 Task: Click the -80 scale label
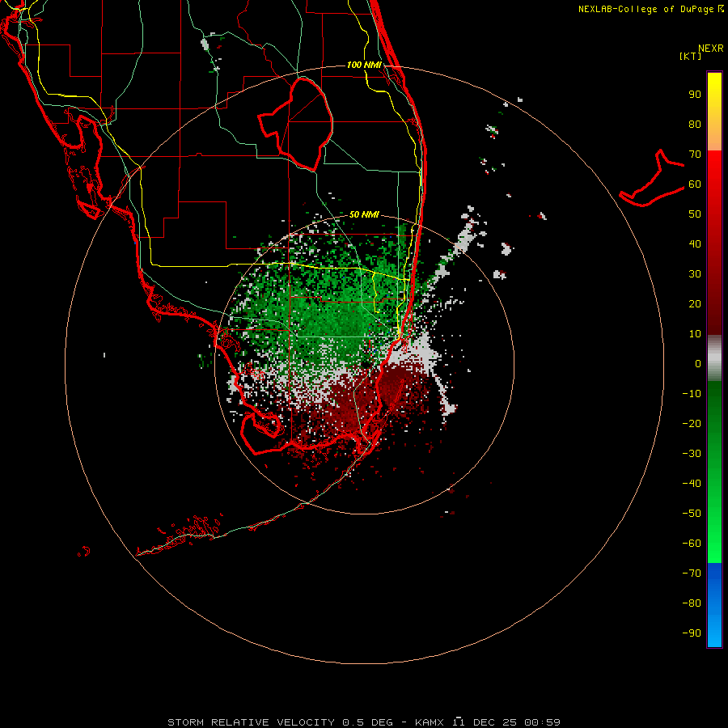[692, 603]
